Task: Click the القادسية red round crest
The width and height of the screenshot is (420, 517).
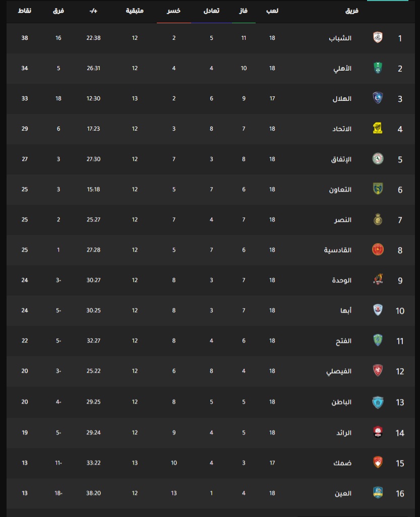Action: point(378,250)
